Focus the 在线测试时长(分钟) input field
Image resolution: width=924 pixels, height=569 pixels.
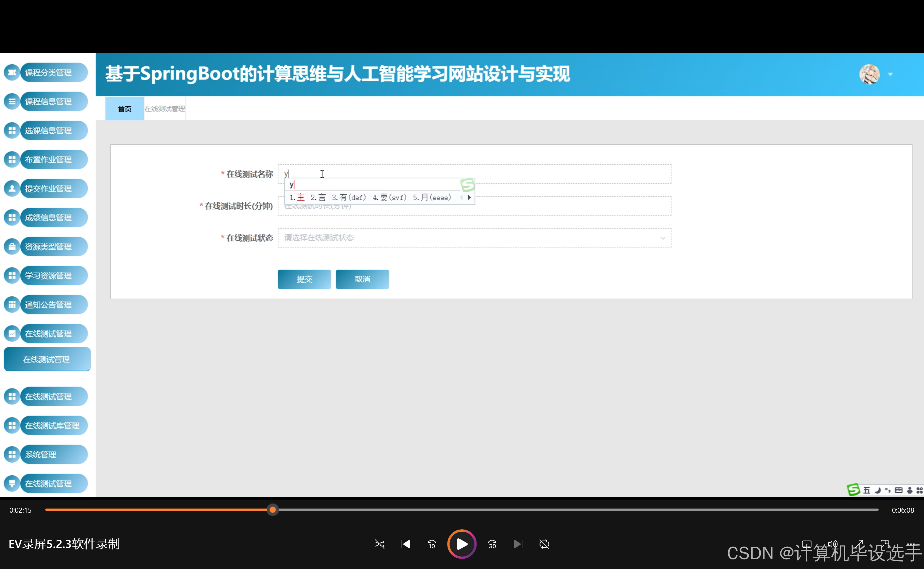[474, 206]
